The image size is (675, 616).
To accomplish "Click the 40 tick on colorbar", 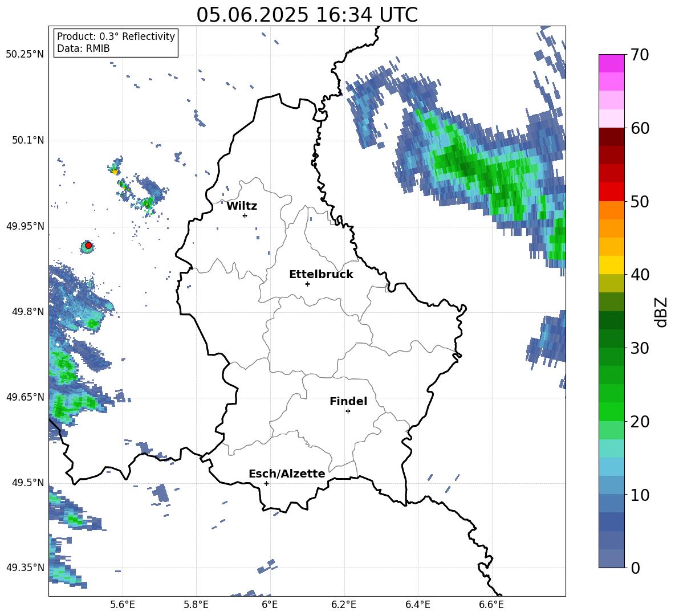I will 640,275.
